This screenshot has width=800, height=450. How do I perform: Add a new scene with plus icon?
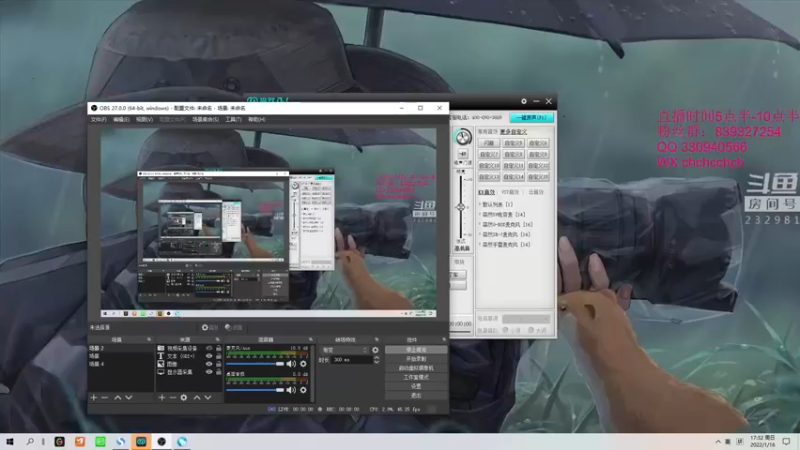tap(93, 397)
